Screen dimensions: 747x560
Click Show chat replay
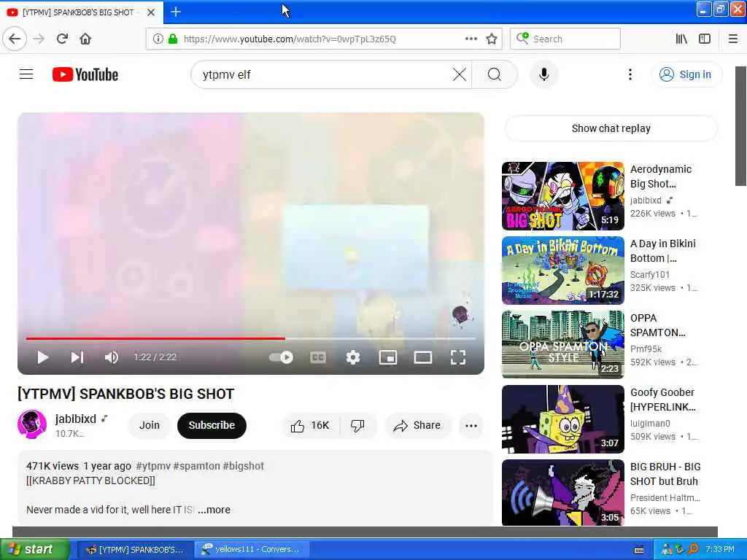[x=611, y=128]
